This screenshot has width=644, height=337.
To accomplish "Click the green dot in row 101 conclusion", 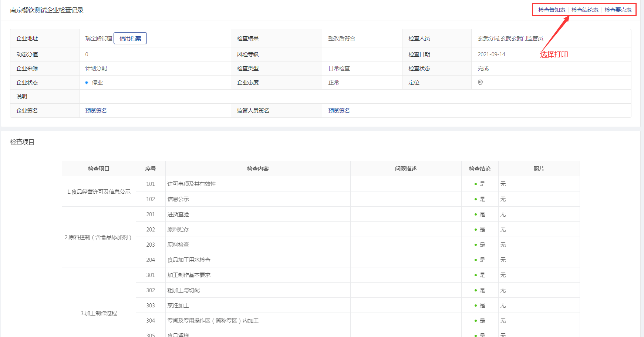I will (x=475, y=184).
